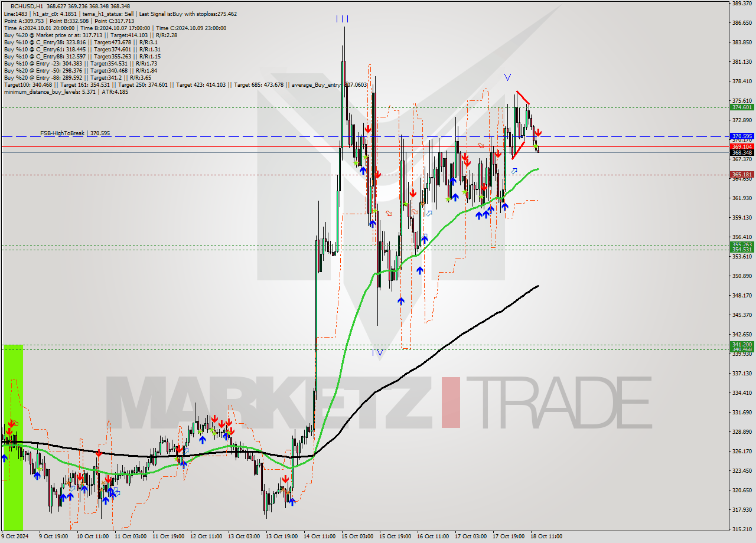This screenshot has height=543, width=756.
Task: Click the 'Target100: 340.468' targets line
Action: click(185, 84)
